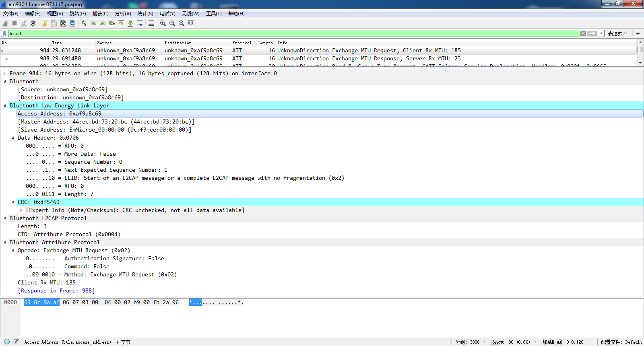Open Find packet magnifier tool
The image size is (644, 346).
click(84, 23)
